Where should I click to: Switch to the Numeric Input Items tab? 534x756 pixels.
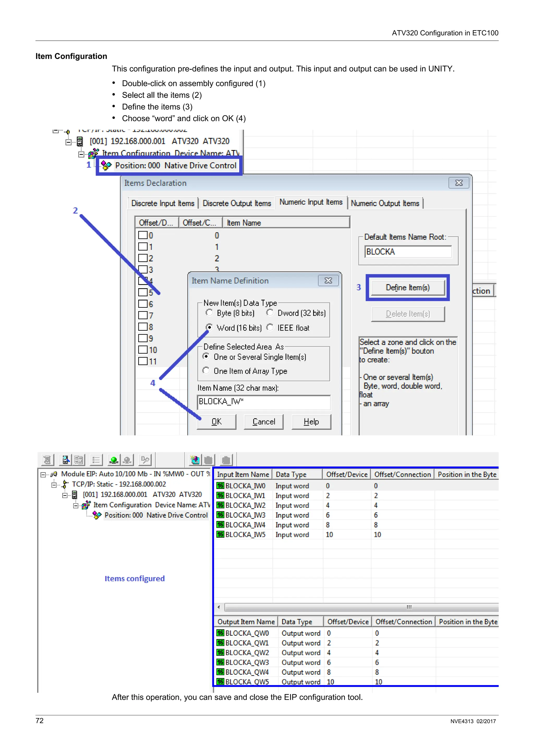pyautogui.click(x=311, y=202)
